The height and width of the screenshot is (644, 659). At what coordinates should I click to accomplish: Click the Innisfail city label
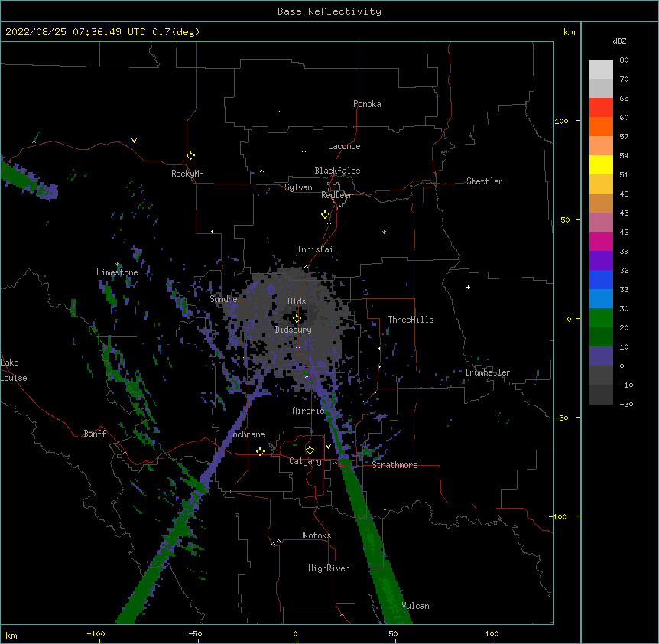tap(317, 249)
